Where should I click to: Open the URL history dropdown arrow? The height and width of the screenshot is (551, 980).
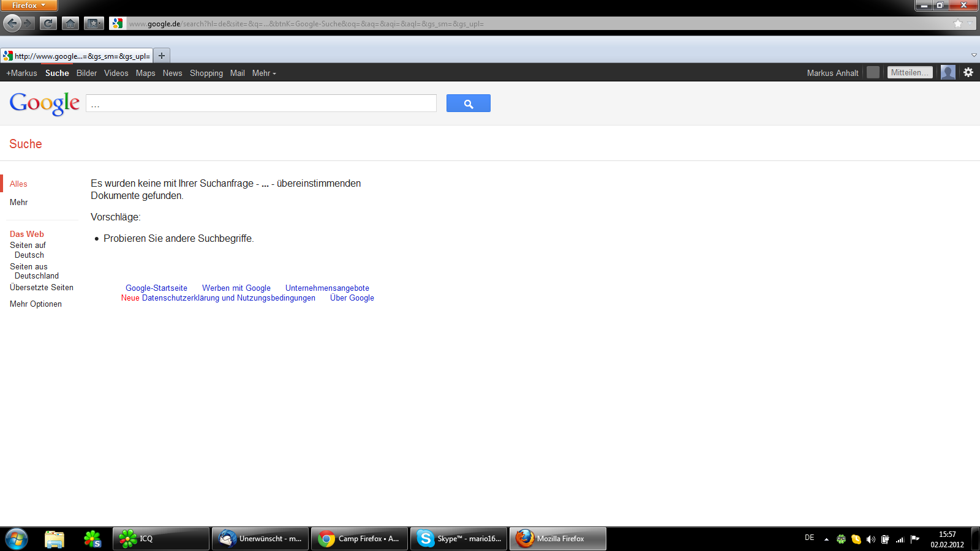click(970, 23)
